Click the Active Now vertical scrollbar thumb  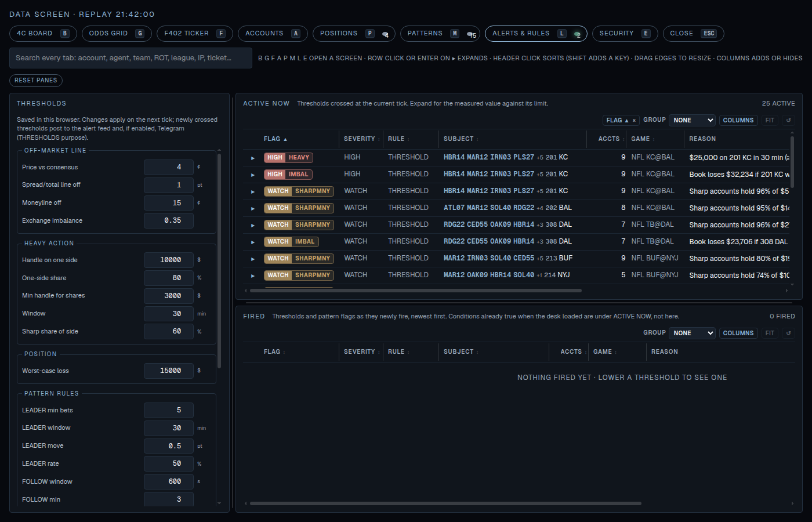[792, 162]
